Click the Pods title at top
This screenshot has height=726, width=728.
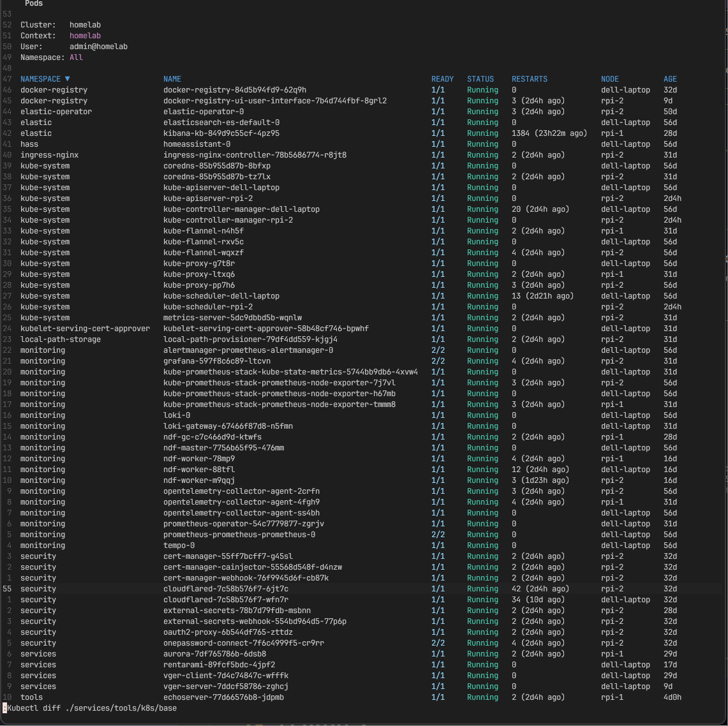pyautogui.click(x=34, y=3)
